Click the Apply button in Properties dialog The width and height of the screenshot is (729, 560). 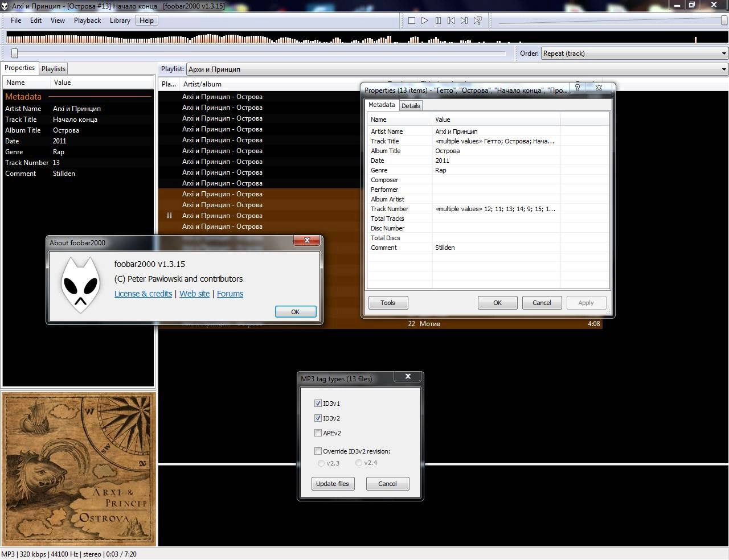(x=586, y=303)
